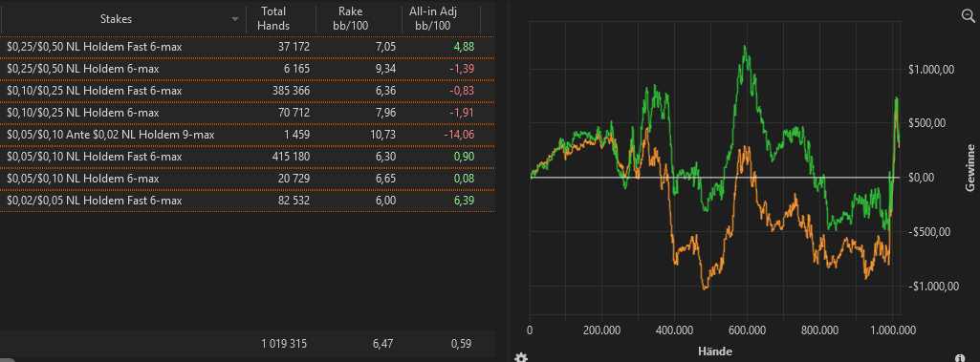Select the $0,10/$0,25 NL Holdem Fast 6-max row
This screenshot has width=980, height=362.
[248, 91]
